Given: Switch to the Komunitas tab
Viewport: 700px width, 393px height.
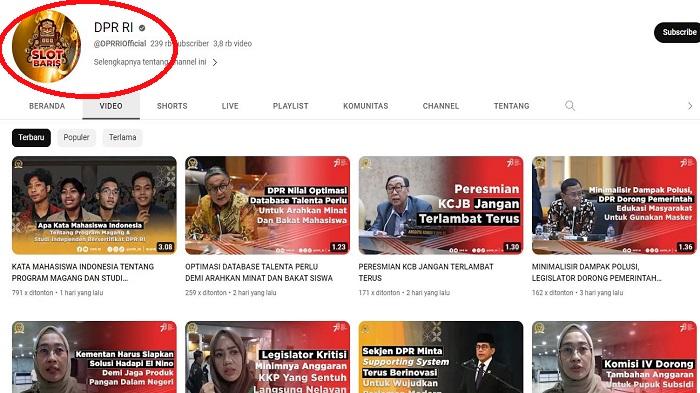Looking at the screenshot, I should coord(366,106).
